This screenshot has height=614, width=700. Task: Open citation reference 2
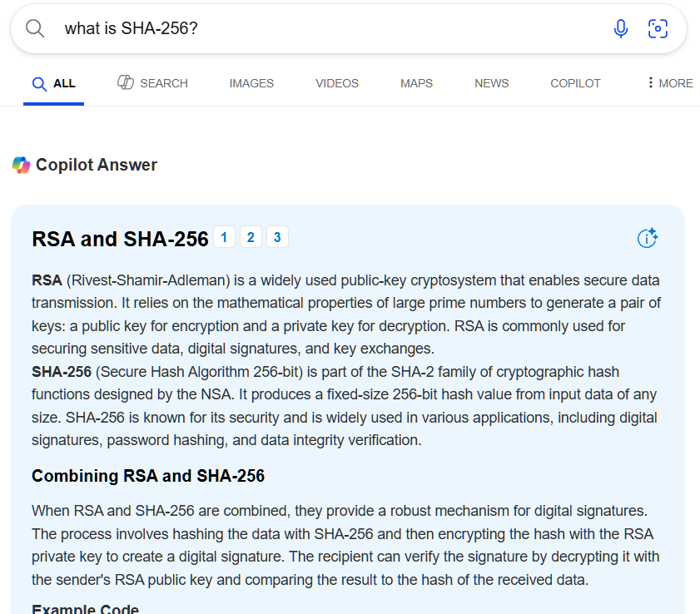pyautogui.click(x=251, y=237)
